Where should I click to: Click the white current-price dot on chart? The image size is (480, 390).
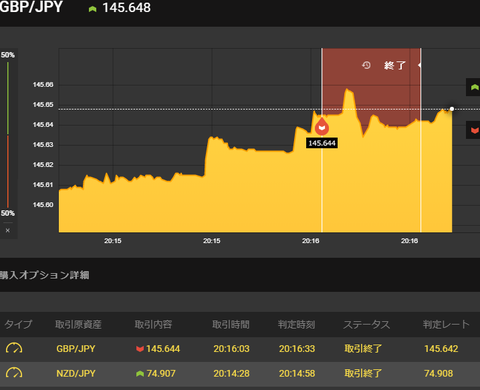tap(452, 109)
